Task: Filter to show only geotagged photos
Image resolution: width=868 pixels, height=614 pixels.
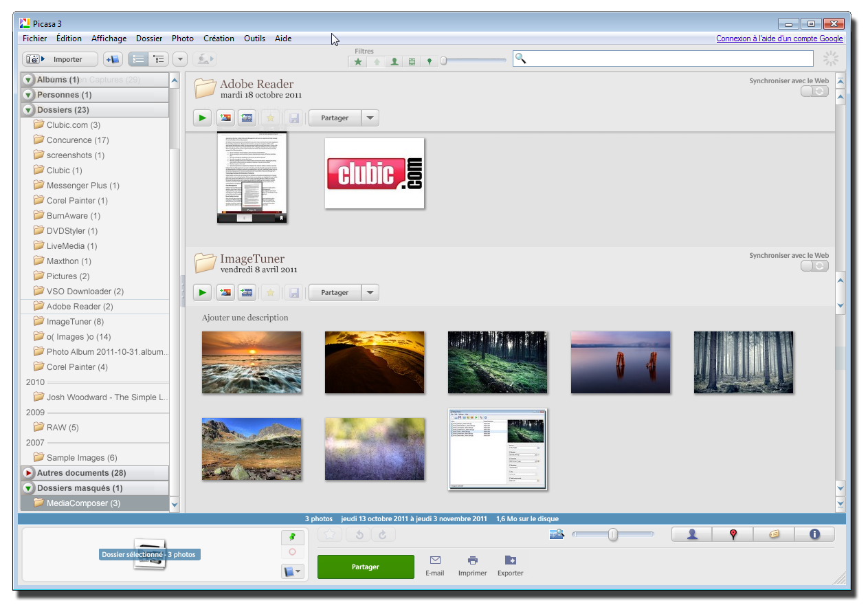Action: (430, 62)
